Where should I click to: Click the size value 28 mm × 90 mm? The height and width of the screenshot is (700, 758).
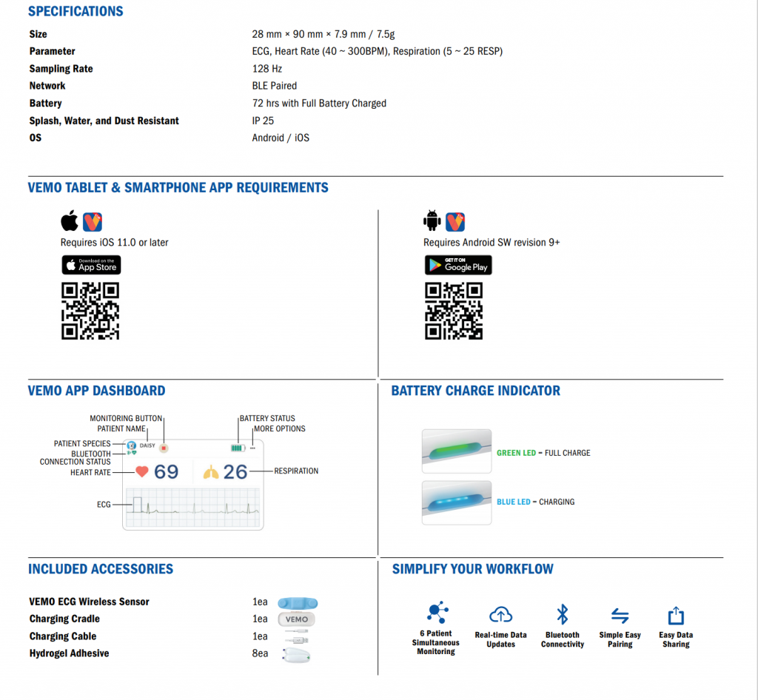(x=323, y=34)
